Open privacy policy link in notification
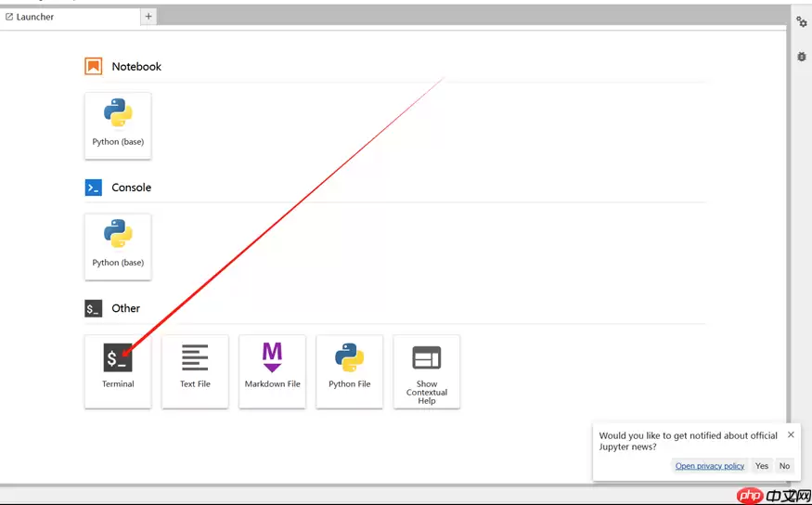This screenshot has width=812, height=505. [710, 466]
